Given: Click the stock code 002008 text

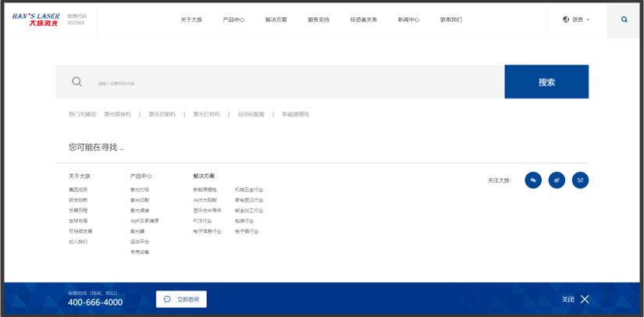Looking at the screenshot, I should [76, 23].
